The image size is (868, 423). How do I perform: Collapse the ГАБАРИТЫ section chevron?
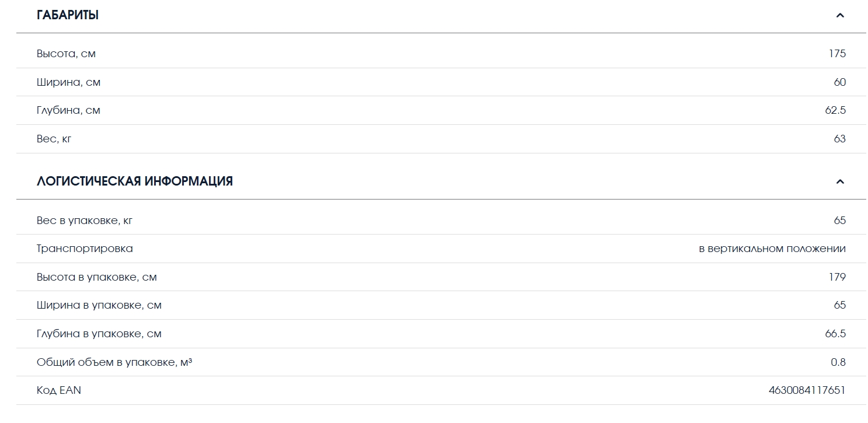(x=840, y=15)
